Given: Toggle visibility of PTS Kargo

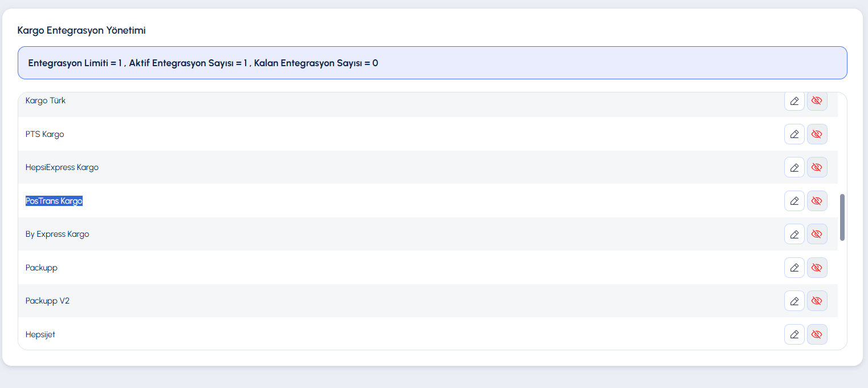Looking at the screenshot, I should coord(817,134).
